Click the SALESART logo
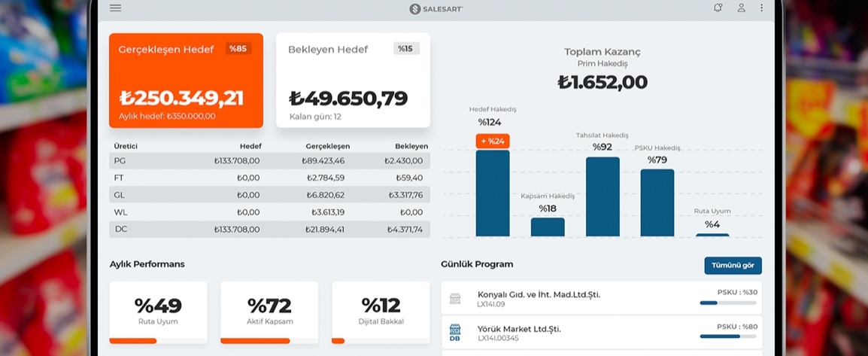The image size is (868, 356). [436, 8]
